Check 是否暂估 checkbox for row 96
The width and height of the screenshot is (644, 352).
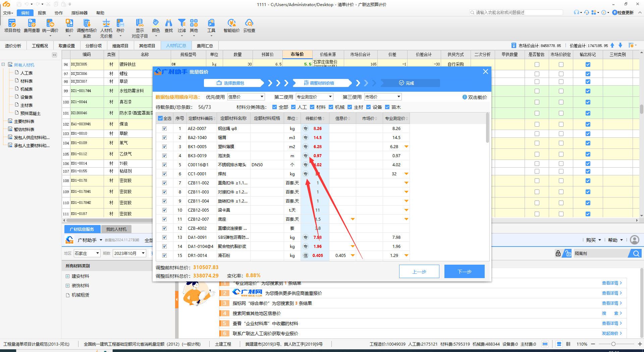(x=537, y=64)
